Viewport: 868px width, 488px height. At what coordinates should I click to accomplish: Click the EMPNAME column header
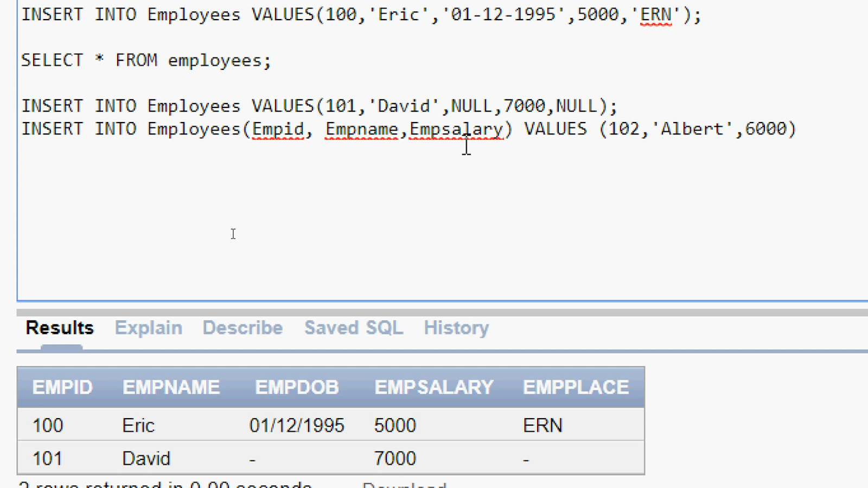click(x=171, y=387)
